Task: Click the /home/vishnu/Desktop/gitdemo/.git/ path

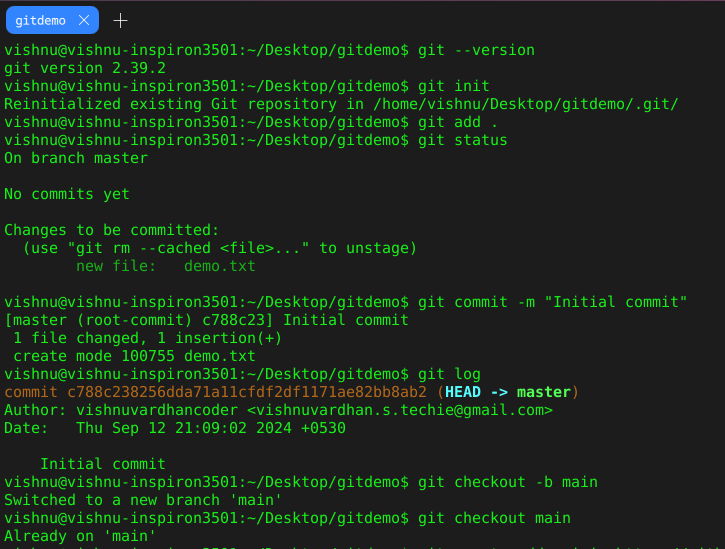Action: coord(524,104)
